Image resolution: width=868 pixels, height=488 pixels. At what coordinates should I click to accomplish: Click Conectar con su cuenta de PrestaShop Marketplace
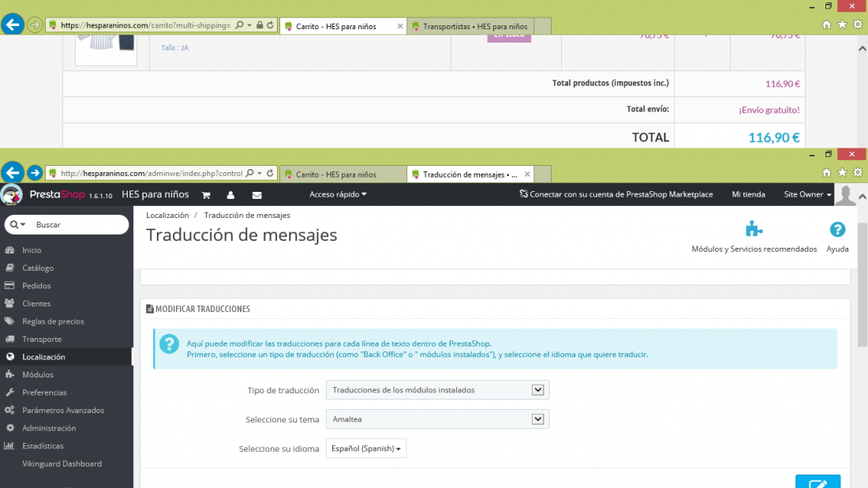tap(616, 194)
